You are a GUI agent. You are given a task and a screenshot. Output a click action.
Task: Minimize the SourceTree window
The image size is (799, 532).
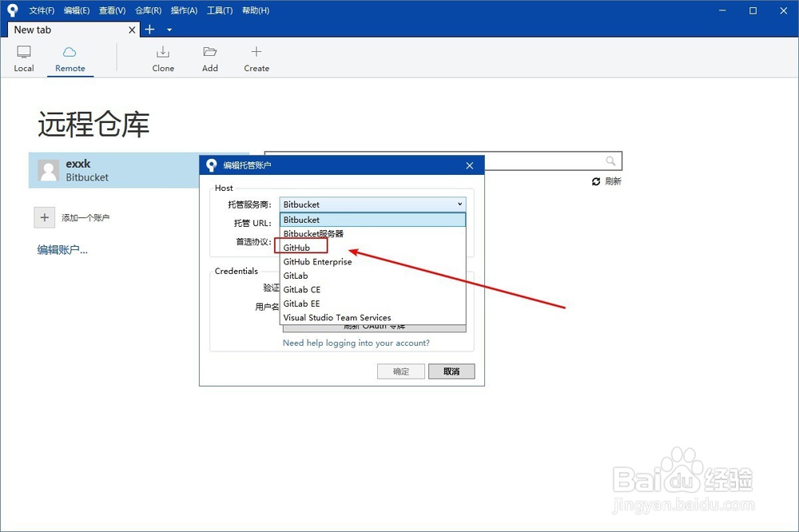(x=722, y=10)
